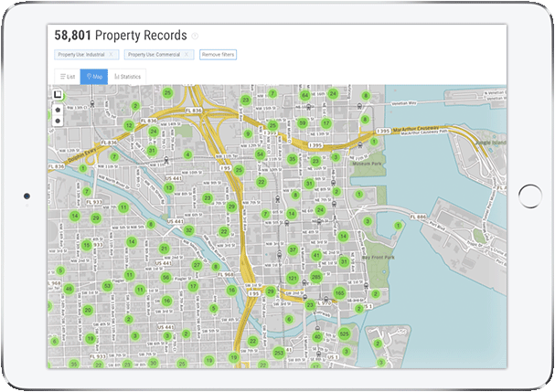Open the 525 property cluster marker
Viewport: 555px width, 392px height.
click(344, 334)
